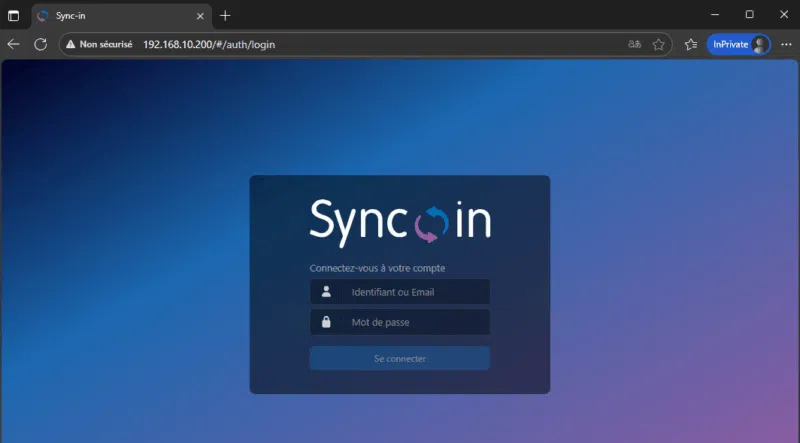800x443 pixels.
Task: Expand the 'Non sécurisé' site info
Action: (x=98, y=44)
